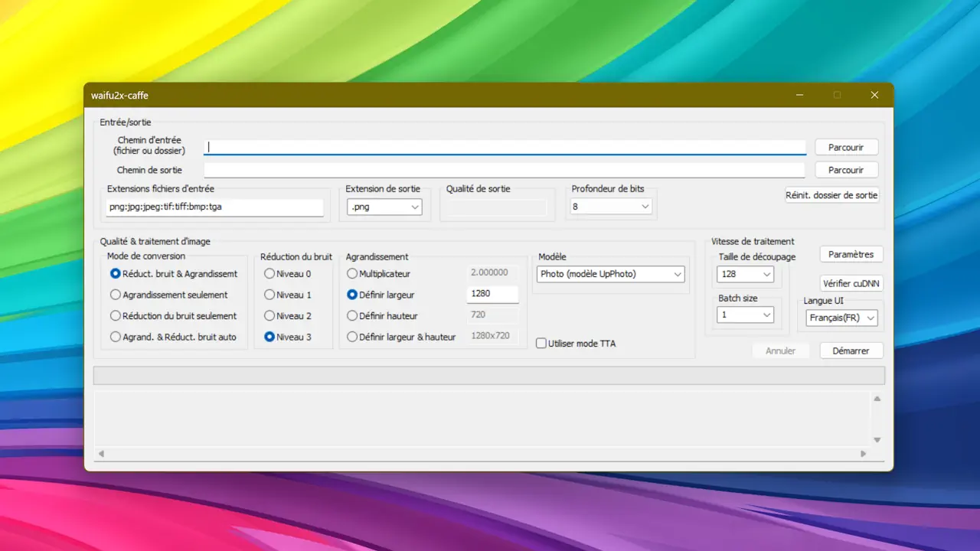The height and width of the screenshot is (551, 980).
Task: Expand the Profondeur de bits dropdown
Action: tap(610, 207)
